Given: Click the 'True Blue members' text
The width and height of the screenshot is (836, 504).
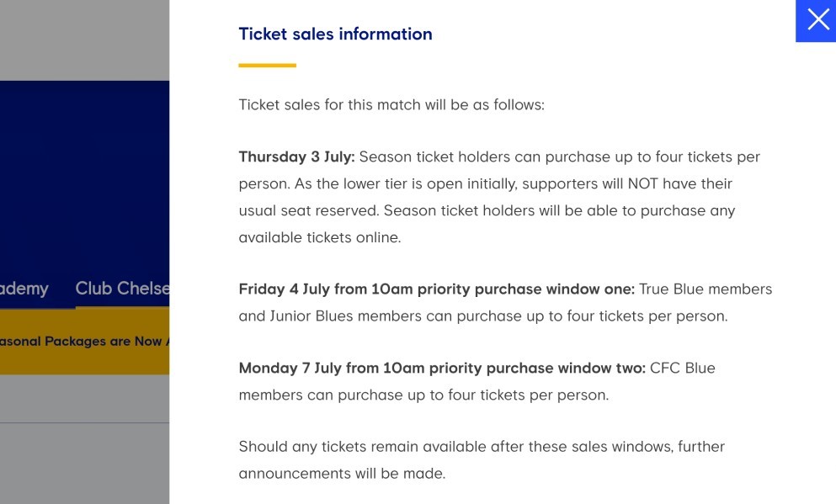Looking at the screenshot, I should coord(706,289).
